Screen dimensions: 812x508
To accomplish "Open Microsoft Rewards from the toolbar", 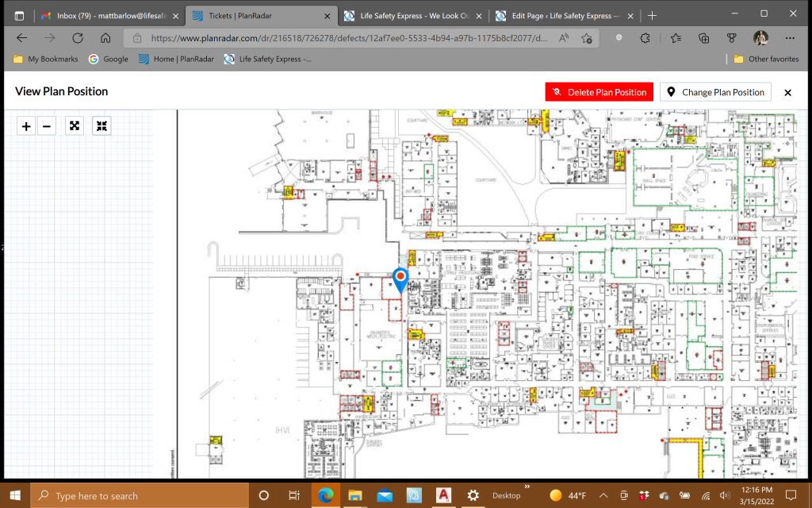I will click(730, 38).
